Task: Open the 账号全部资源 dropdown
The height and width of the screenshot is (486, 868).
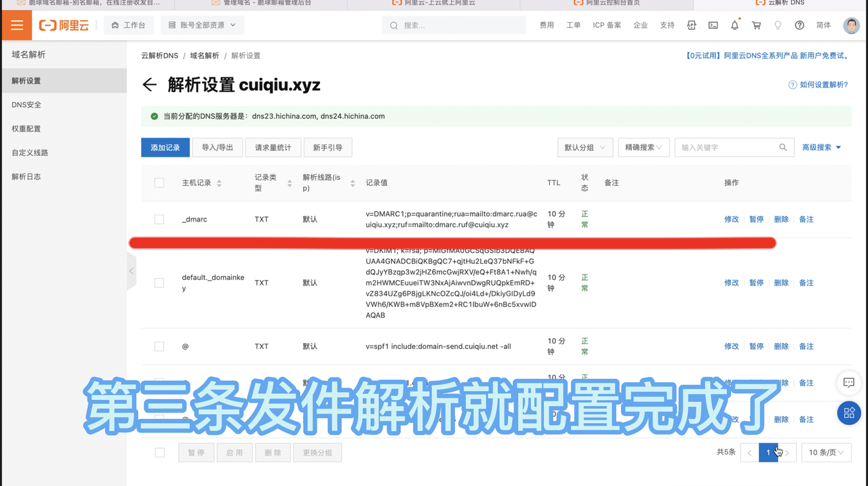Action: point(202,25)
